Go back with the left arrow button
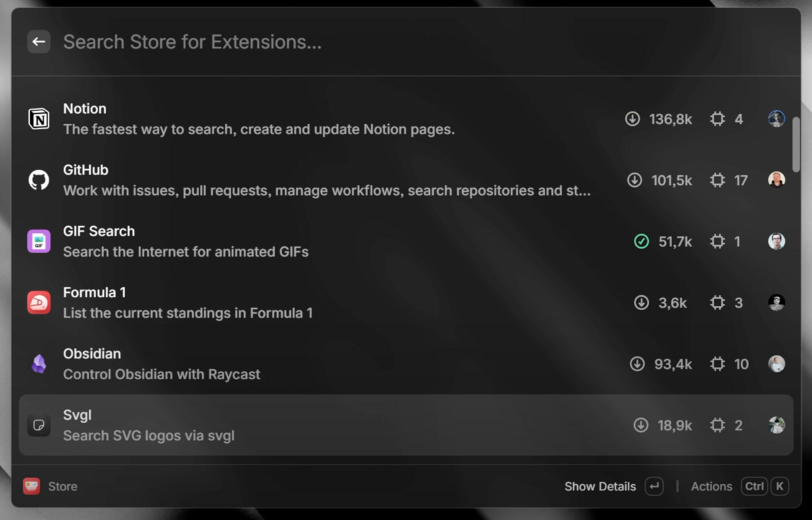Image resolution: width=812 pixels, height=520 pixels. (39, 42)
